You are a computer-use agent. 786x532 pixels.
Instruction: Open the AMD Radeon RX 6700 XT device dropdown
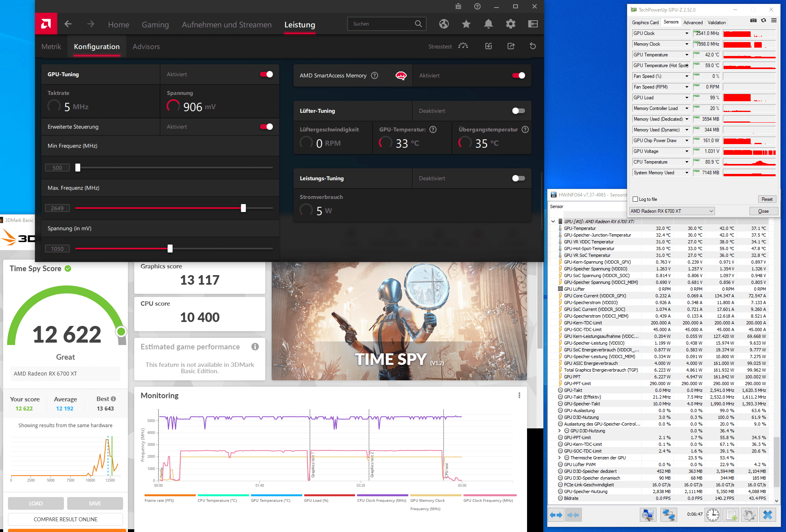click(672, 211)
